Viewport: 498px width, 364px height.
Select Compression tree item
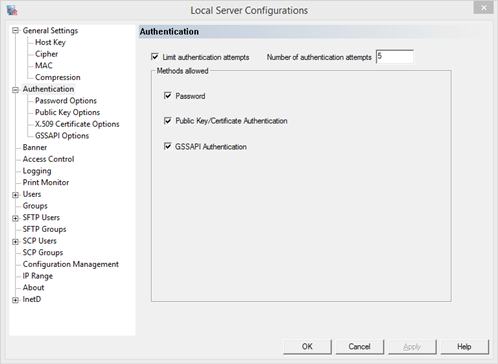58,77
